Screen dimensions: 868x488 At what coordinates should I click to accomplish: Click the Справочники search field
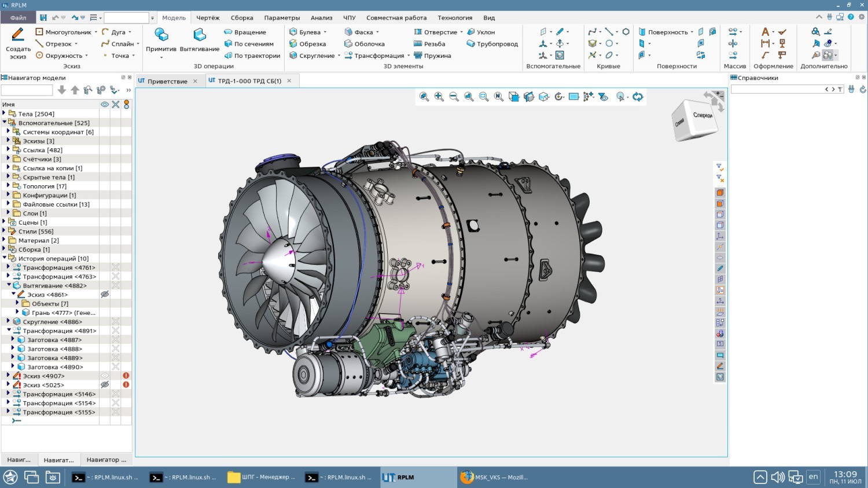coord(778,89)
